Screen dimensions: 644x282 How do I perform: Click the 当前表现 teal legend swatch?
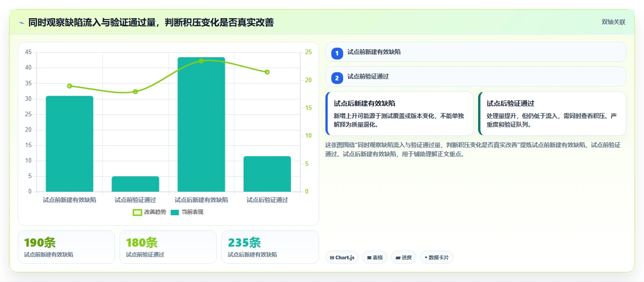pyautogui.click(x=175, y=212)
